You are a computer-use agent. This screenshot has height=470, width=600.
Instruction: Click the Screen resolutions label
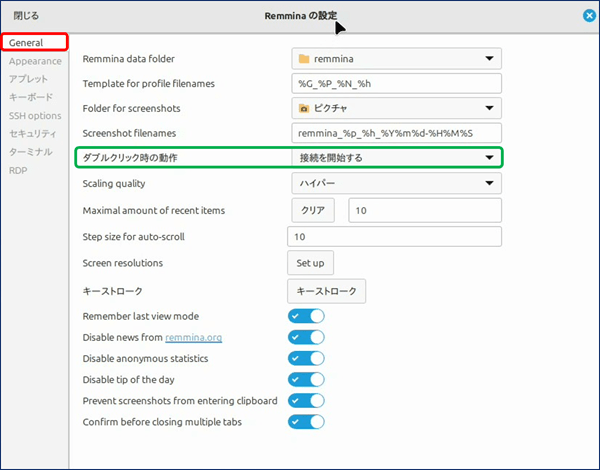[122, 263]
